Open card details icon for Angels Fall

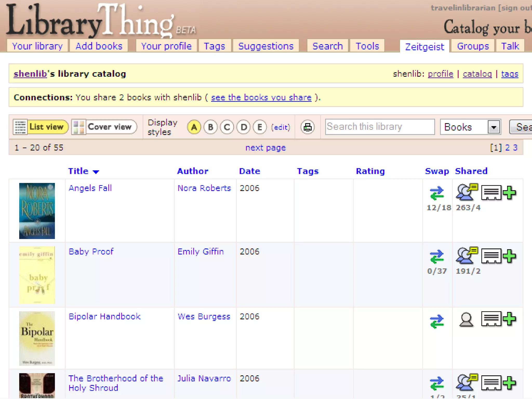click(x=491, y=193)
